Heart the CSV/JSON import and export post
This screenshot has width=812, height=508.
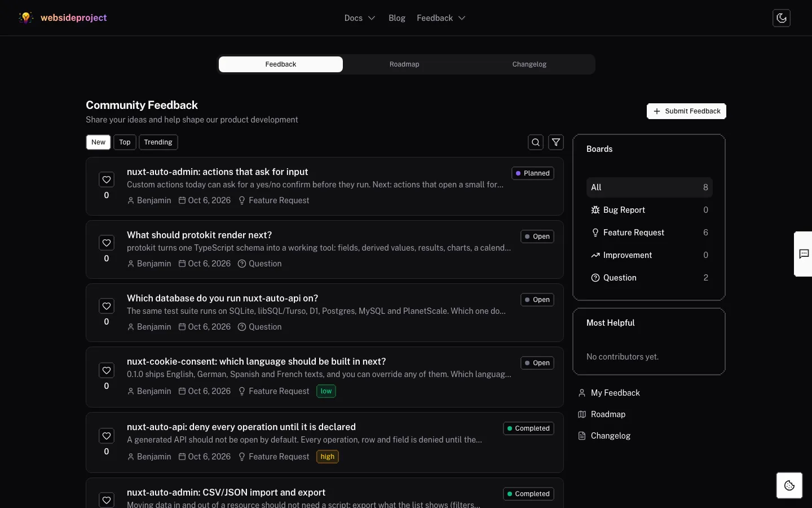pyautogui.click(x=107, y=500)
